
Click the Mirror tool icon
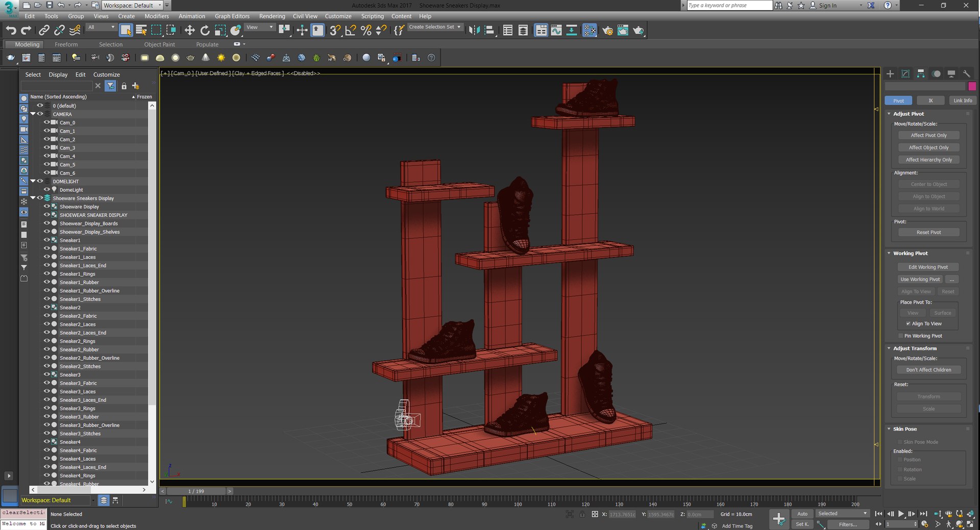474,31
